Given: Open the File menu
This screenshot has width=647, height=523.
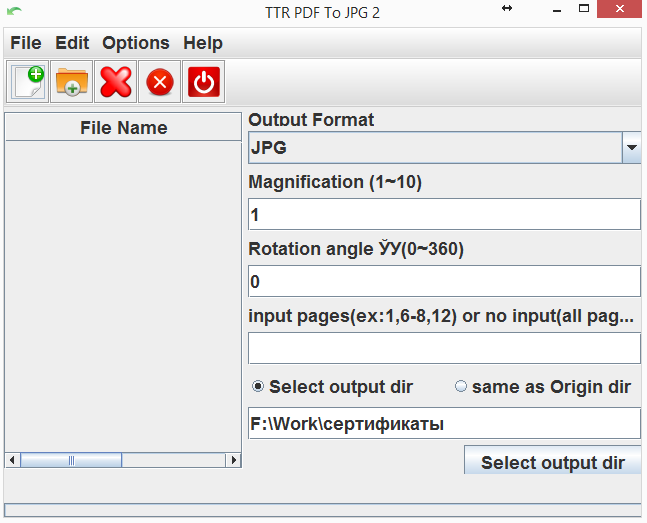Looking at the screenshot, I should click(26, 43).
